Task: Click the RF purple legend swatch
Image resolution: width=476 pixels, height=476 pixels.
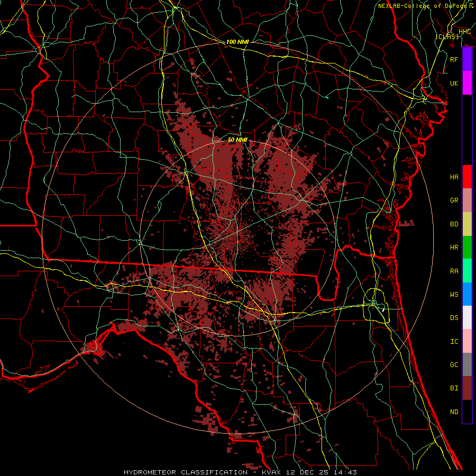Action: (467, 59)
